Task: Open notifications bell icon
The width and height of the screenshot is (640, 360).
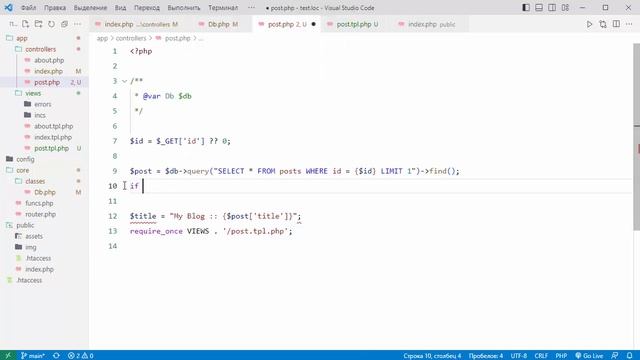Action: [630, 356]
